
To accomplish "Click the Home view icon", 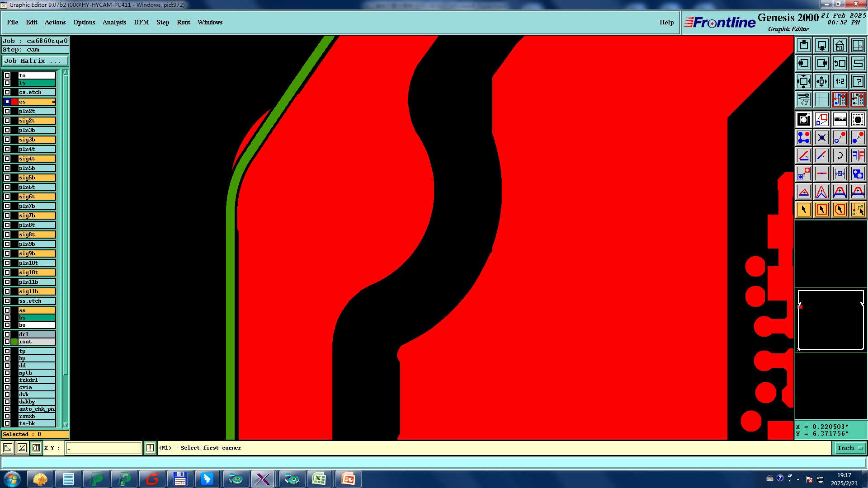I will coord(840,45).
